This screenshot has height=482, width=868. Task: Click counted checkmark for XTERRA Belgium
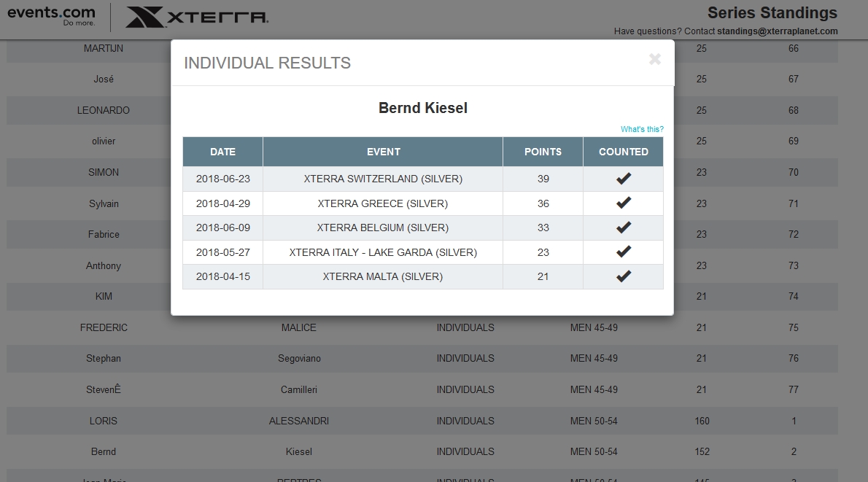(x=623, y=228)
